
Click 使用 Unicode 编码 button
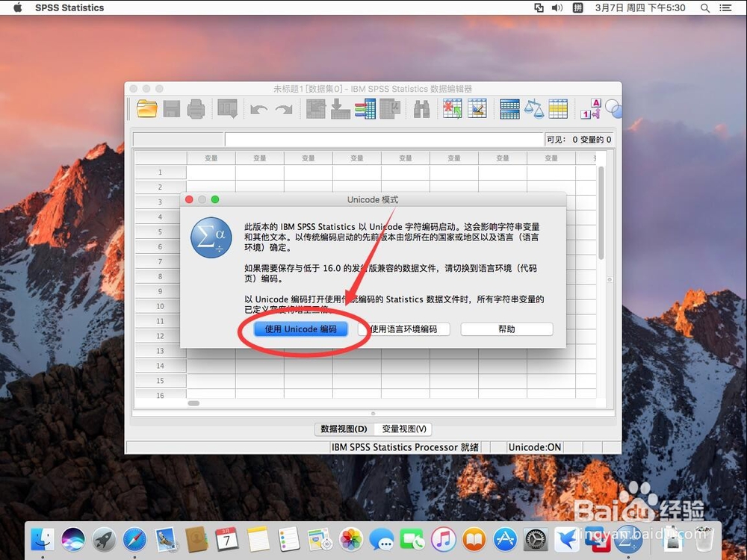[x=300, y=329]
